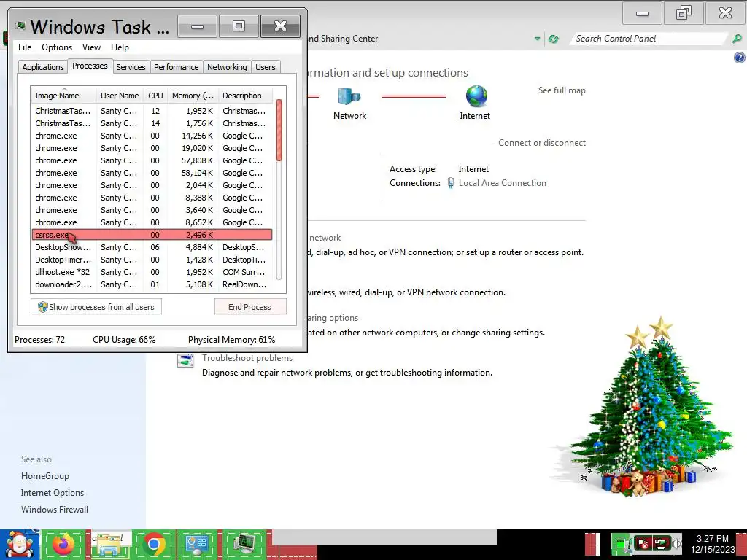Switch to the Services tab

point(131,67)
